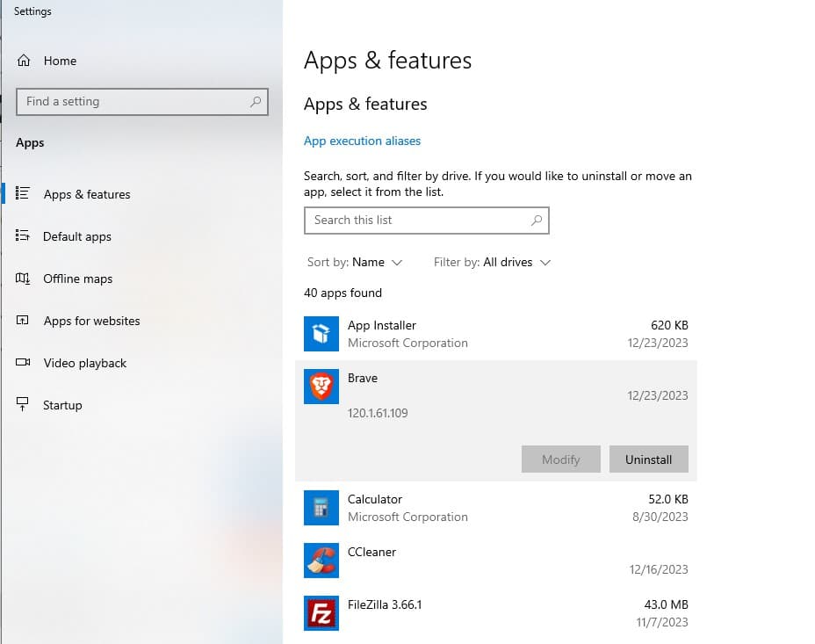Select Apps & features in sidebar
815x644 pixels.
tap(86, 194)
